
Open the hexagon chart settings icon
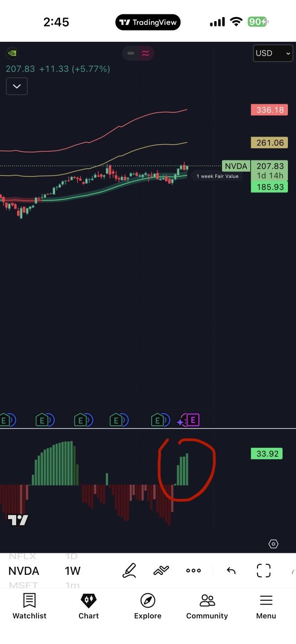coord(273,544)
